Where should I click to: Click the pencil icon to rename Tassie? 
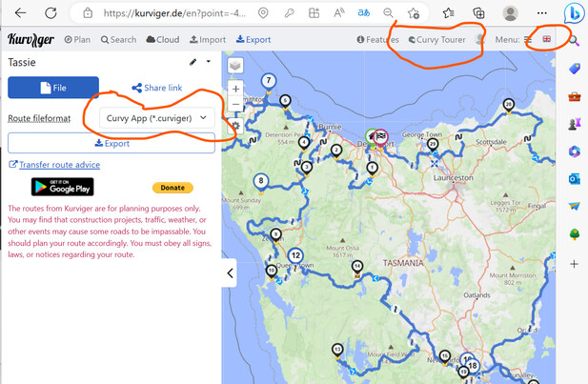(x=193, y=62)
